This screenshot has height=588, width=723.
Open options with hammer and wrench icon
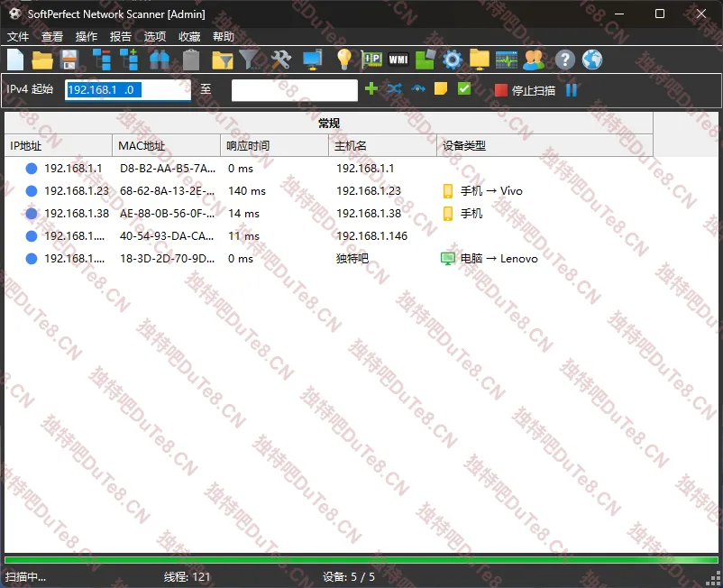280,60
